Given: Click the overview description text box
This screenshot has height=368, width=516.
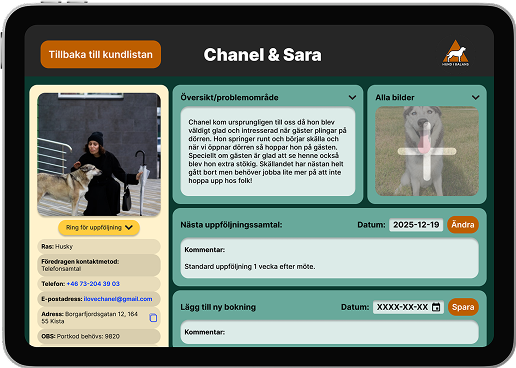Looking at the screenshot, I should click(x=268, y=151).
